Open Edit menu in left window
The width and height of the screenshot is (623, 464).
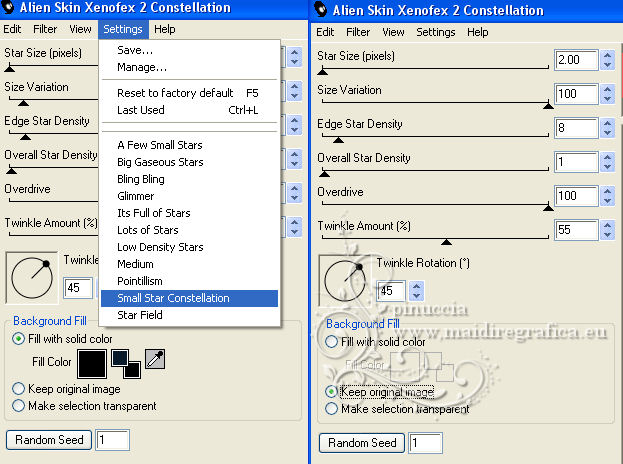coord(12,29)
